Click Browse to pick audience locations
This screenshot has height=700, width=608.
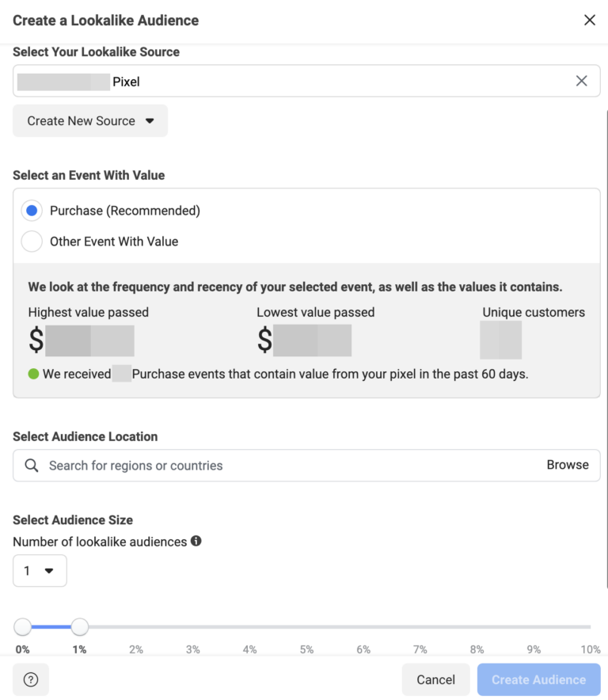point(568,465)
